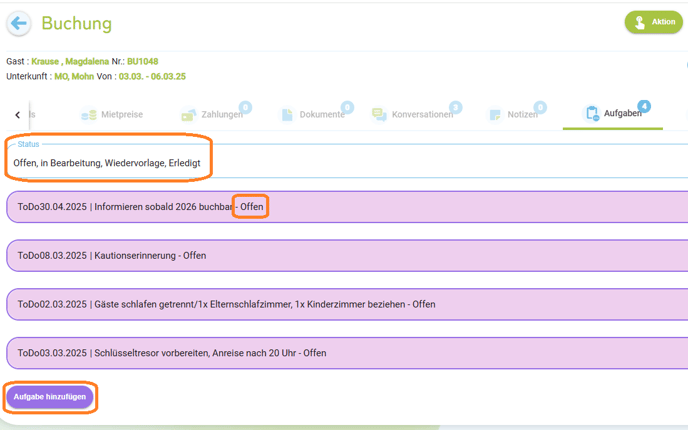688x430 pixels.
Task: Click the Aufgaben clipboard icon
Action: pos(592,113)
